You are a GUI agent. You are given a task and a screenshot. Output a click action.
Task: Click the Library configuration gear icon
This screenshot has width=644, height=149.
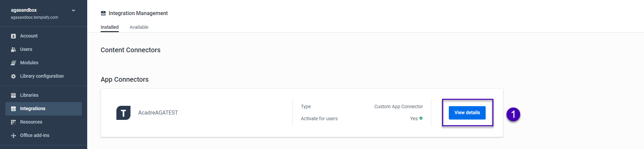pos(13,76)
